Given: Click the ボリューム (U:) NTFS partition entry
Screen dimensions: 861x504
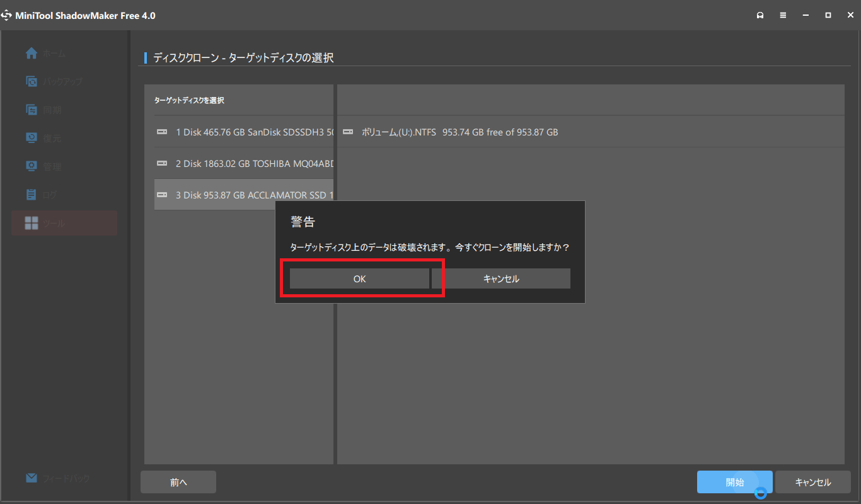Looking at the screenshot, I should click(x=459, y=132).
